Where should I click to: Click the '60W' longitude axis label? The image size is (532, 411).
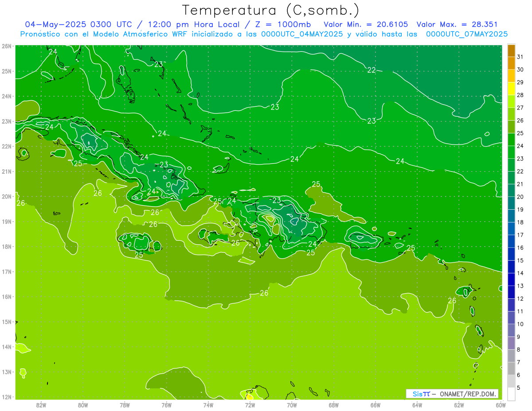click(x=501, y=405)
